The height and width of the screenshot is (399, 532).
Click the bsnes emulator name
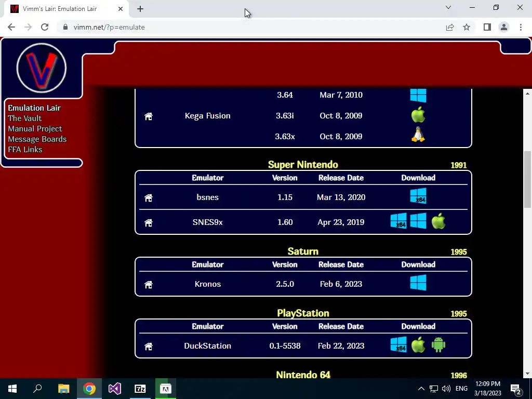[x=208, y=197]
